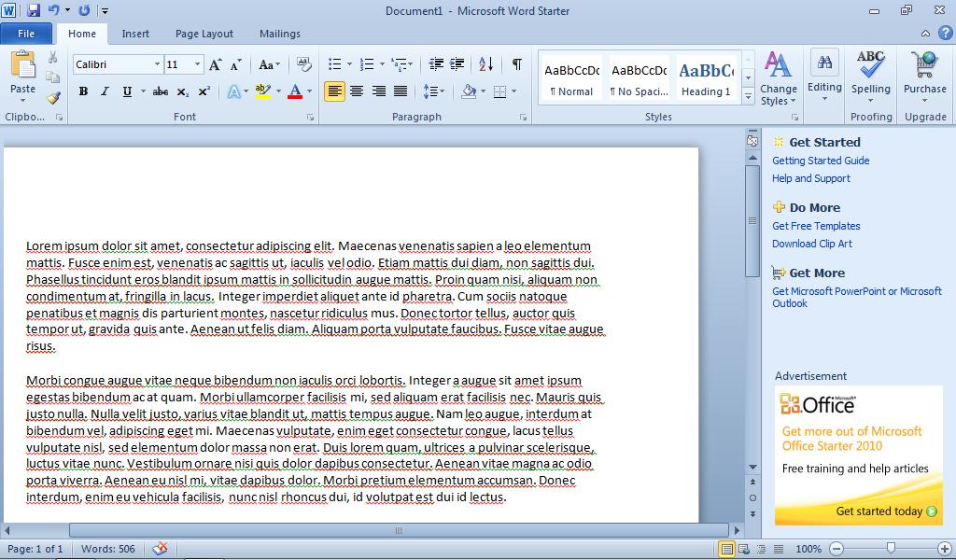Click the Center alignment icon
The width and height of the screenshot is (956, 560).
tap(357, 91)
